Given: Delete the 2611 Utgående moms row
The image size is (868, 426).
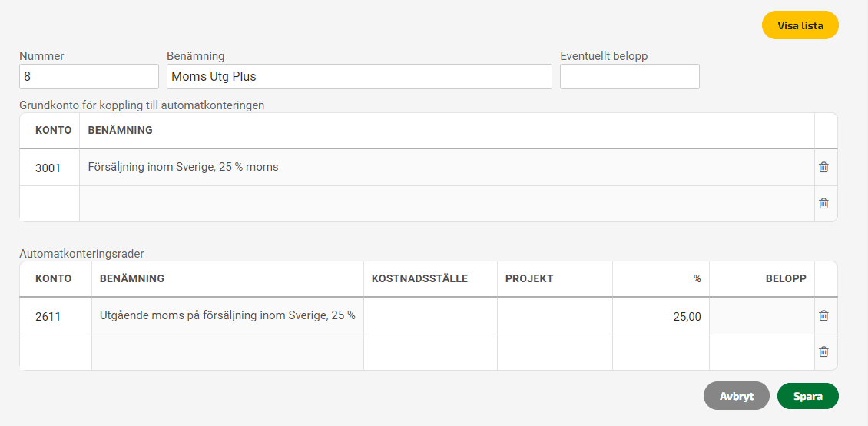Looking at the screenshot, I should [823, 315].
